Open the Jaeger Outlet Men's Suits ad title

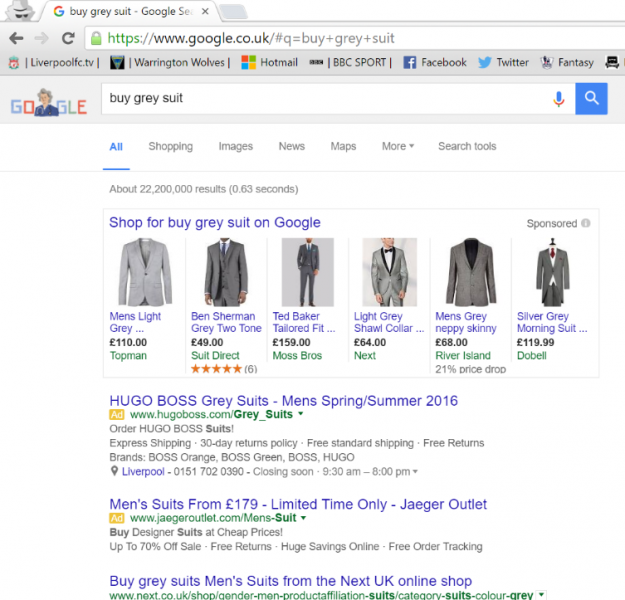(x=298, y=504)
